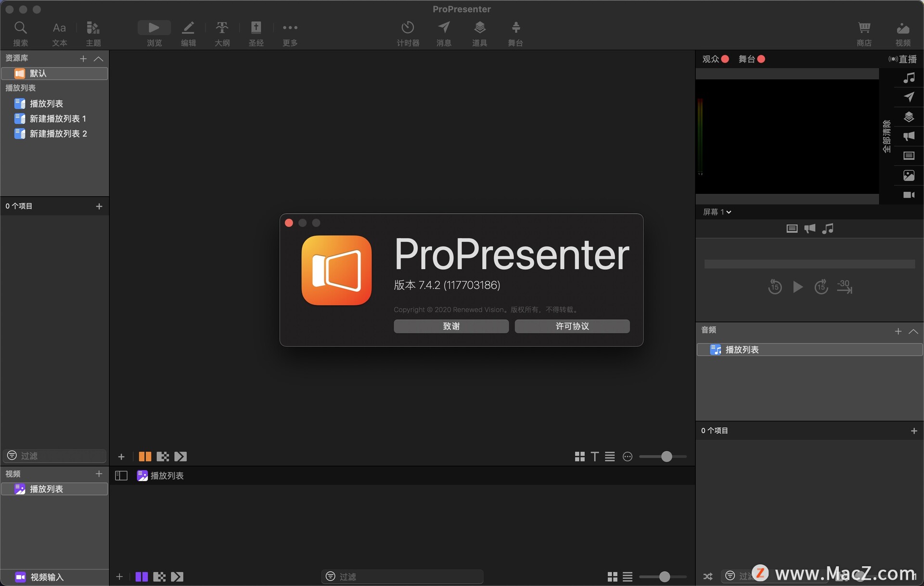Open the 主题 themes tool
The image size is (924, 586).
pyautogui.click(x=93, y=33)
